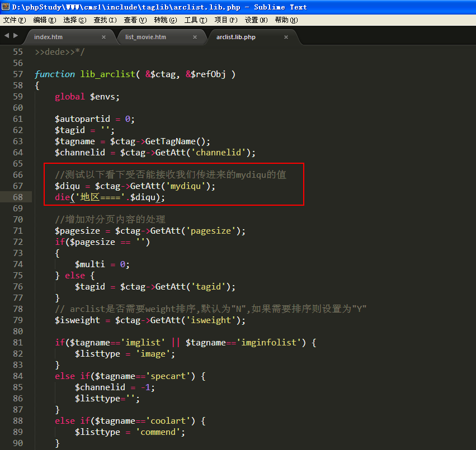The height and width of the screenshot is (450, 476).
Task: >>dede>>*/ comment on line 55
Action: (59, 52)
